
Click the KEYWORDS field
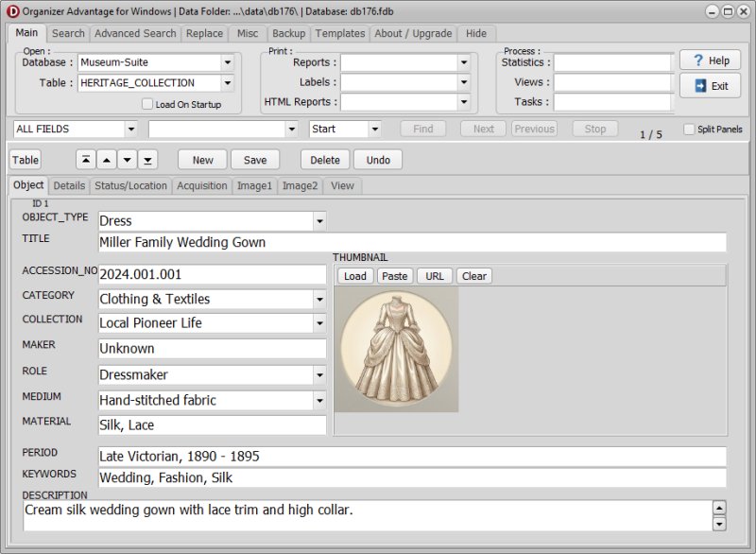(x=412, y=477)
